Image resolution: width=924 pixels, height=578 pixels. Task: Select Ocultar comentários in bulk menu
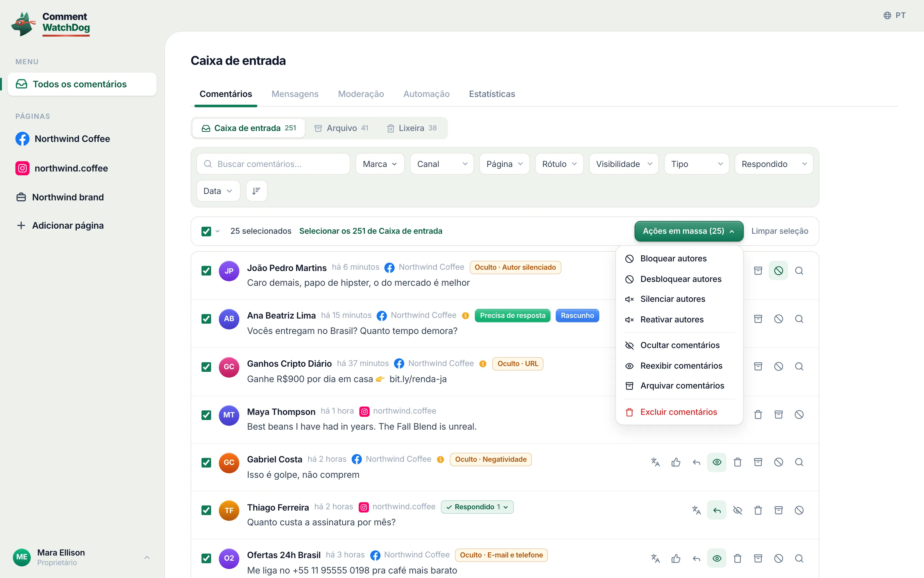point(679,345)
